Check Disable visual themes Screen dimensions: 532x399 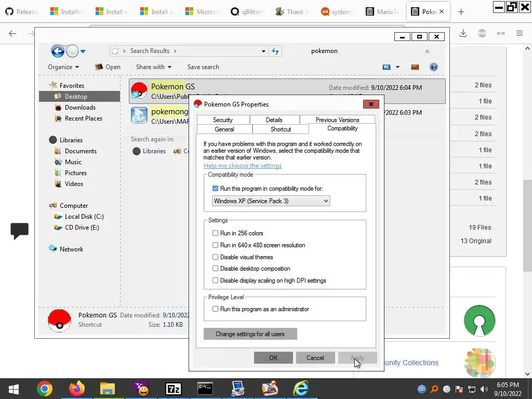tap(215, 257)
